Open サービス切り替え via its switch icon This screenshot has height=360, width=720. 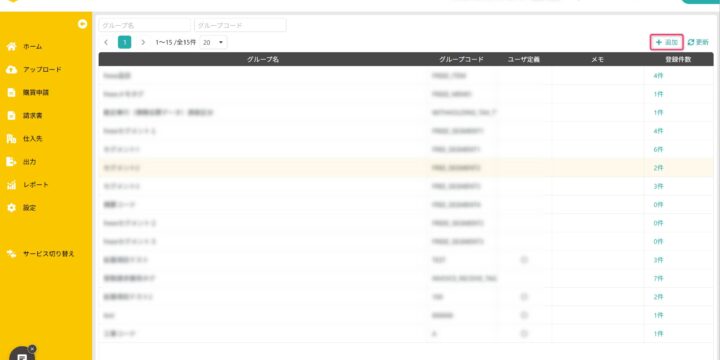coord(12,253)
